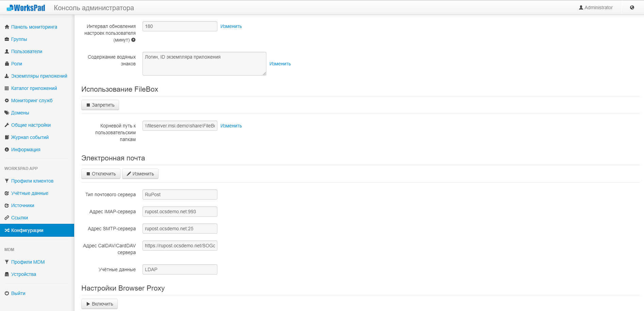Select Роли menu item
The image size is (644, 311).
coord(17,64)
